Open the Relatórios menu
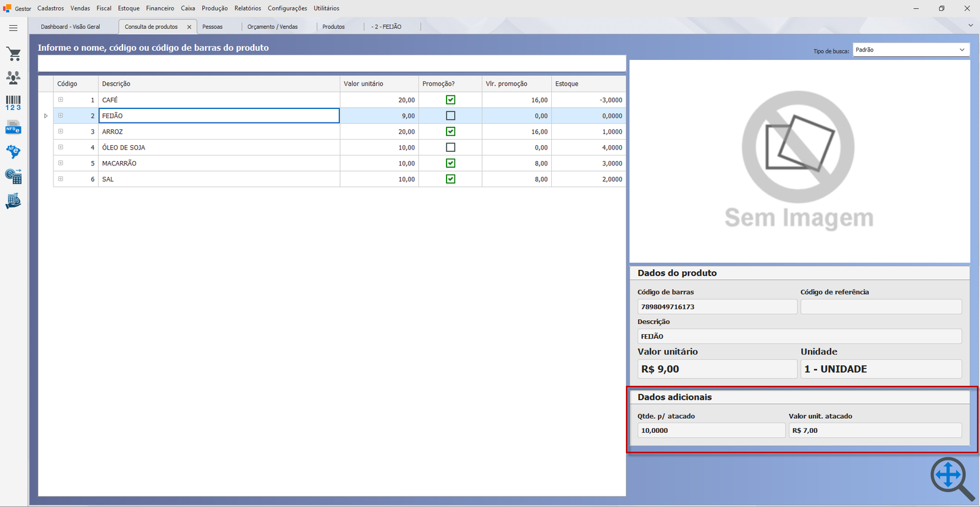This screenshot has width=980, height=507. (x=247, y=9)
